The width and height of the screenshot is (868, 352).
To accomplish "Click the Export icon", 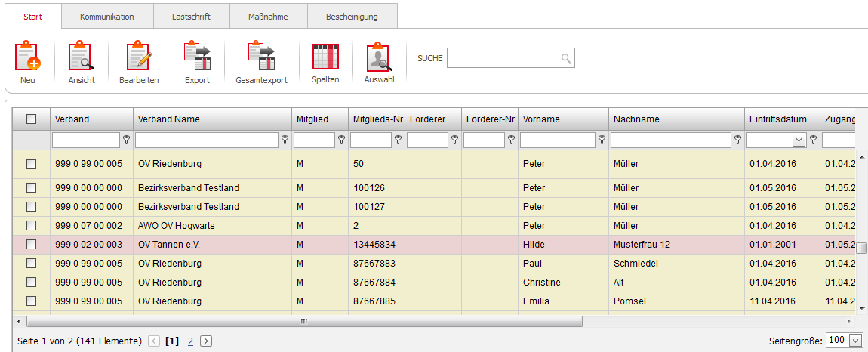I will click(x=197, y=56).
